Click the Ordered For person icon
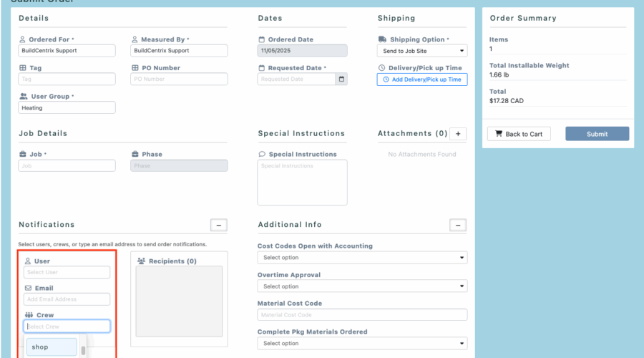 tap(22, 39)
